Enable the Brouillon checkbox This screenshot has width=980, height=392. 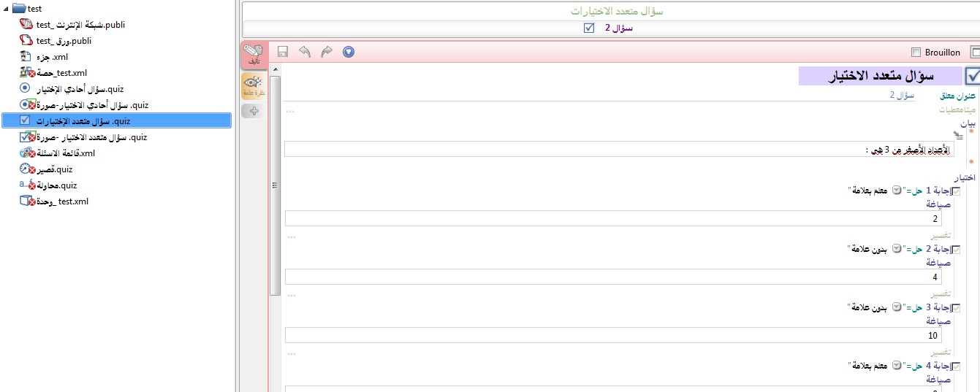pyautogui.click(x=916, y=53)
